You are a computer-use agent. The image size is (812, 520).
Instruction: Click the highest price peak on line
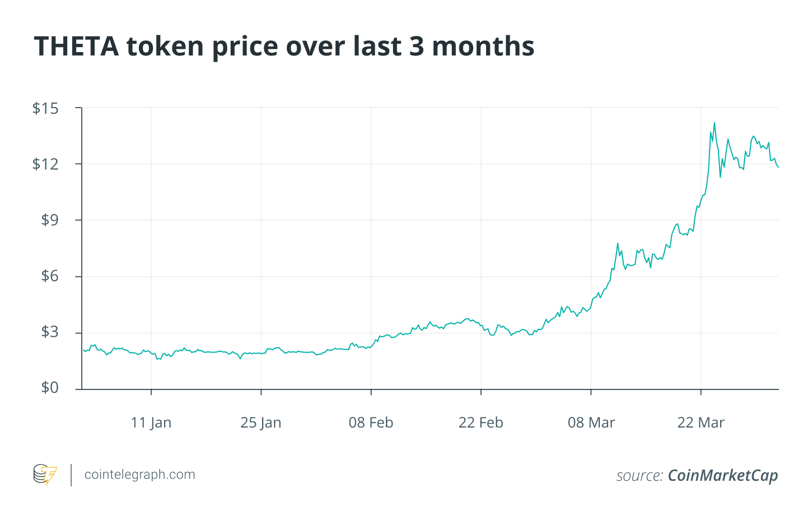tap(714, 123)
